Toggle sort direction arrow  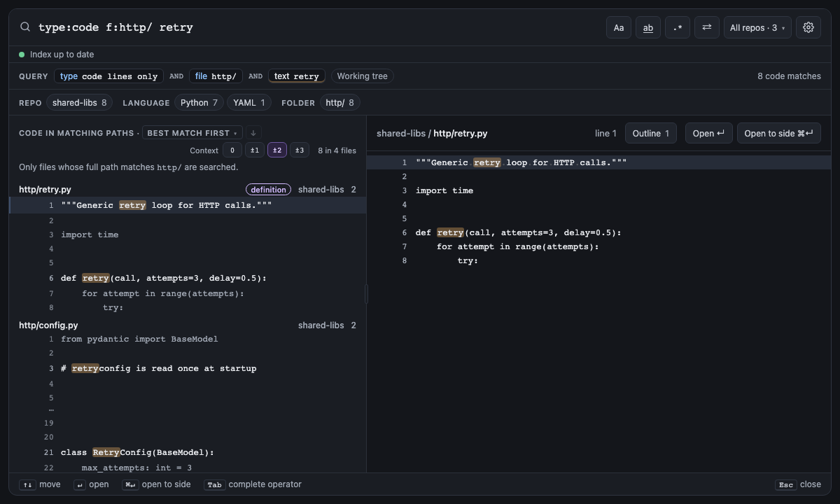point(253,133)
